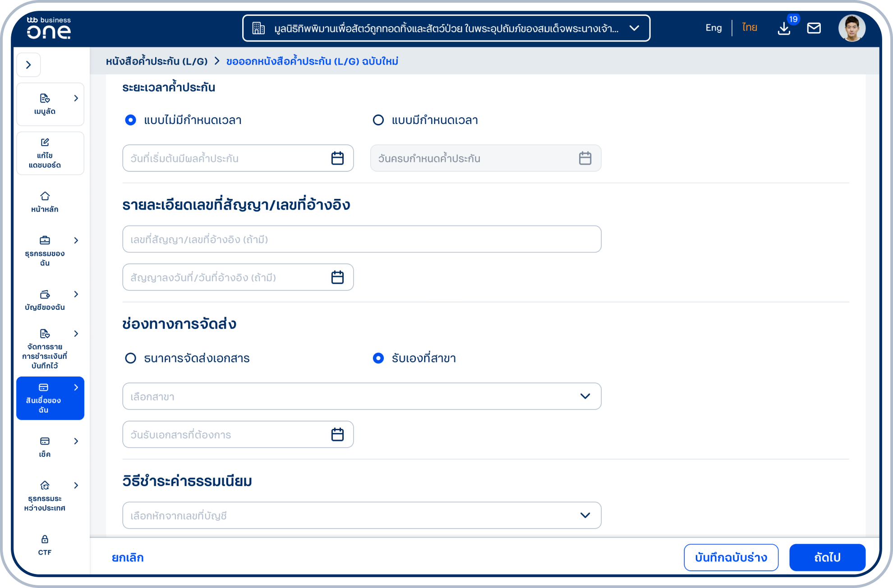Click วันครบกำหนดค้ำประกัน date field
Screen dimensions: 893x588
click(x=486, y=158)
